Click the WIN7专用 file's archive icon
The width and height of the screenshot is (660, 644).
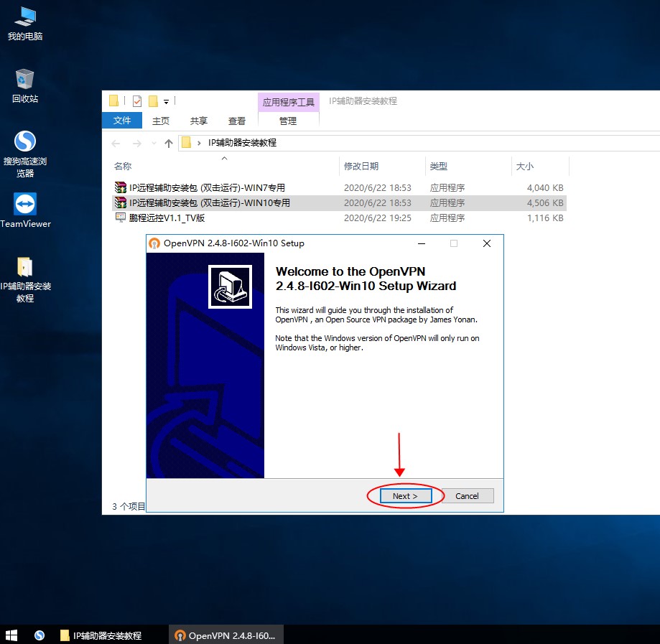pyautogui.click(x=121, y=187)
